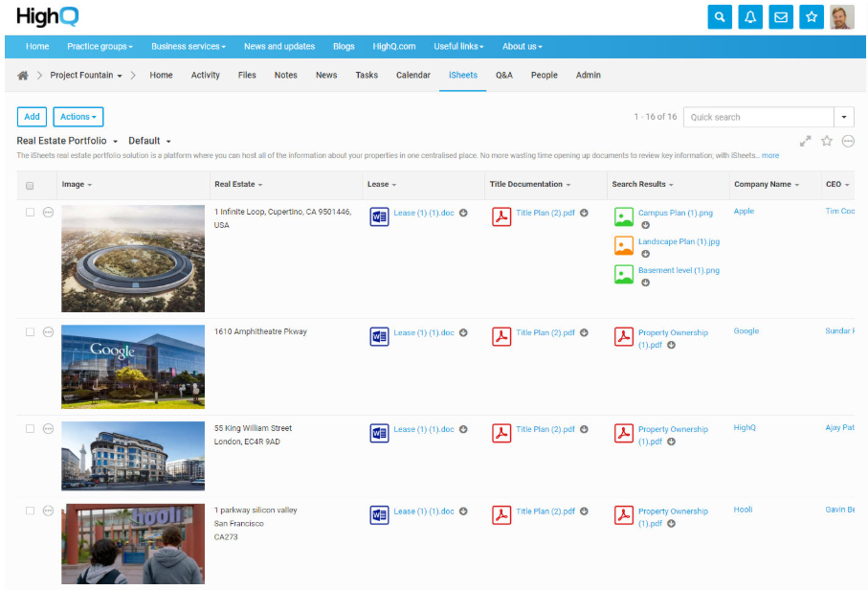
Task: Open the HighQ logo
Action: [48, 17]
